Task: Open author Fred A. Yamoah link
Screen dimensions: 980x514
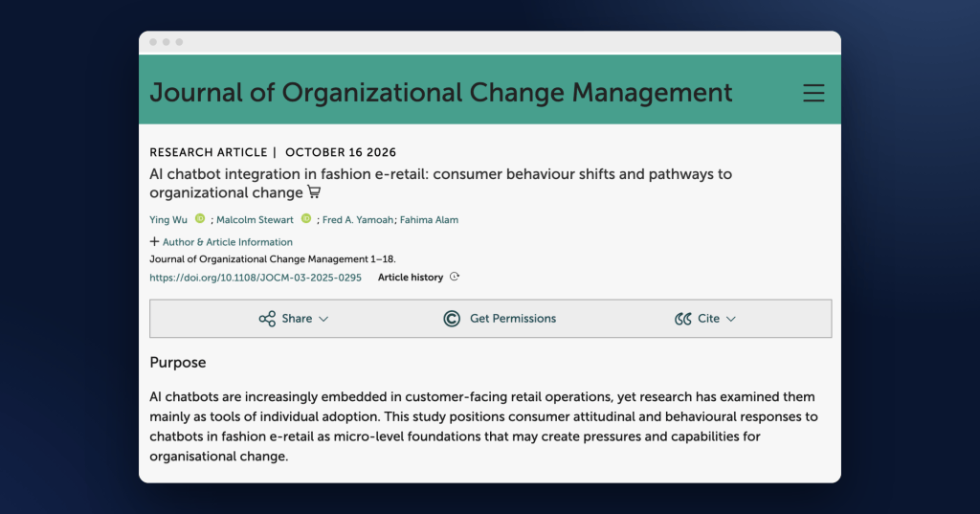Action: click(358, 219)
